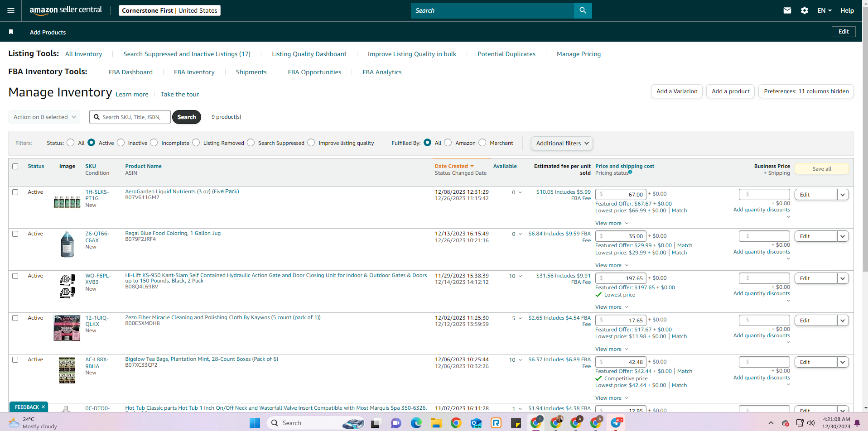
Task: Open Edit dropdown arrow for AeroGarden row
Action: coord(843,195)
